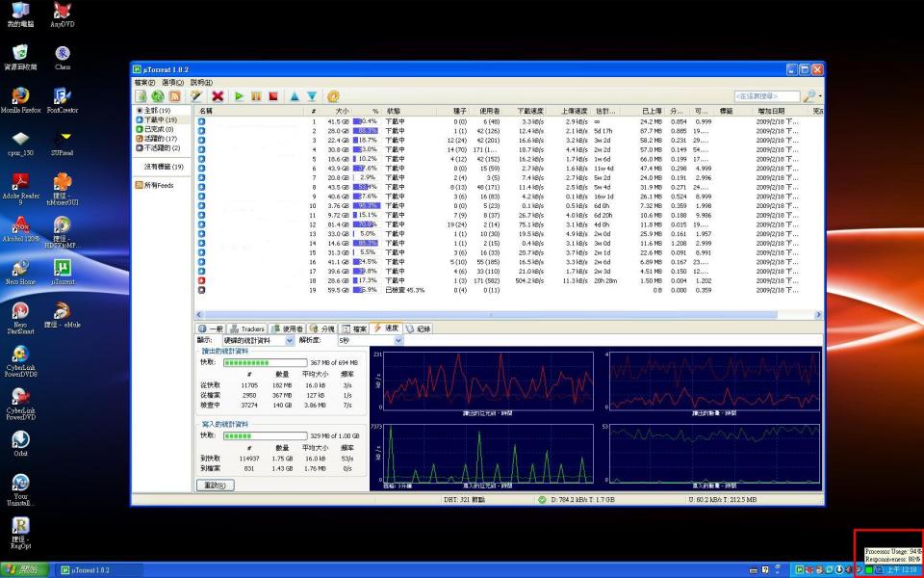Click the green Start torrent play icon
The height and width of the screenshot is (578, 924).
pos(239,96)
